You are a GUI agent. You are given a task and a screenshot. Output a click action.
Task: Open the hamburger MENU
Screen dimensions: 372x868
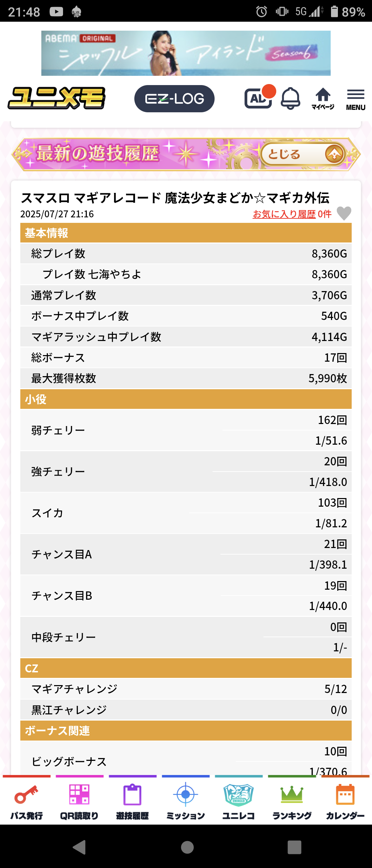point(355,99)
